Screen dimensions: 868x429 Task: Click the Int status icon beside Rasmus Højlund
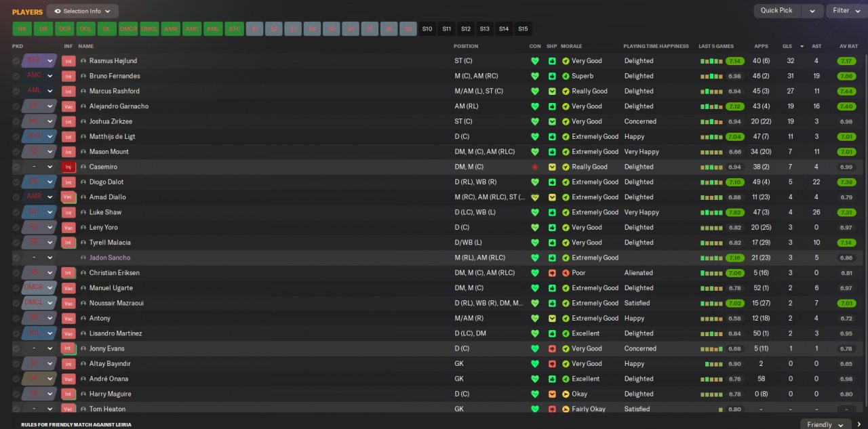click(68, 61)
